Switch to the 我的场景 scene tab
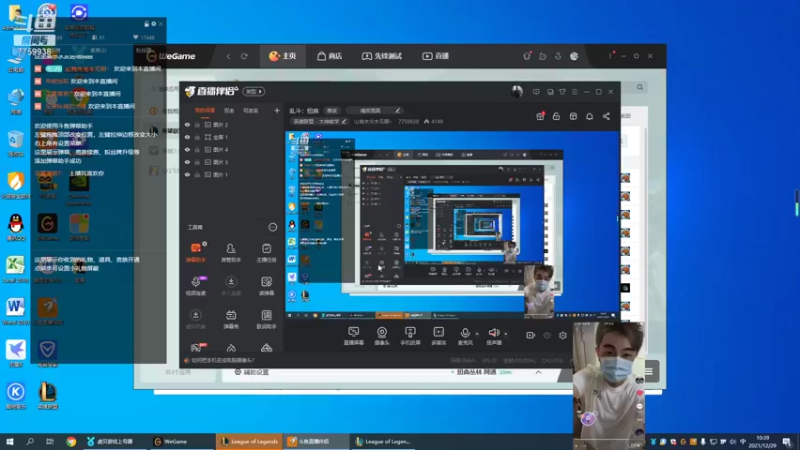800x450 pixels. coord(205,110)
